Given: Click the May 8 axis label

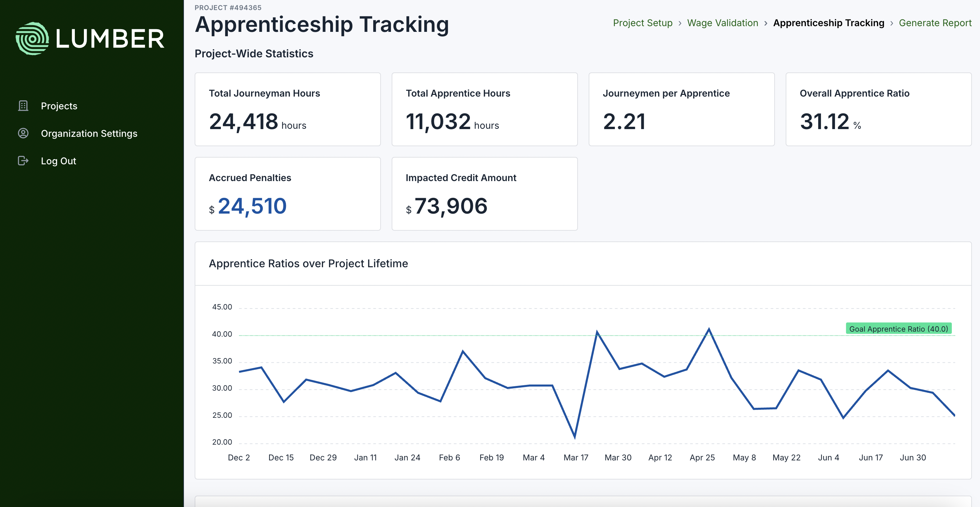Looking at the screenshot, I should point(744,458).
